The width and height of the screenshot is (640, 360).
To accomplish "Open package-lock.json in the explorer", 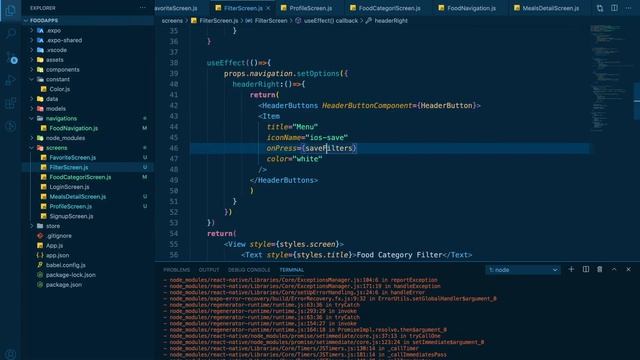I will point(87,275).
